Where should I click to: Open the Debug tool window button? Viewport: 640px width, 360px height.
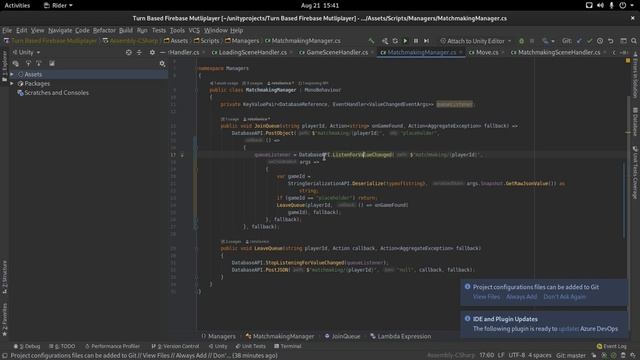tap(27, 346)
